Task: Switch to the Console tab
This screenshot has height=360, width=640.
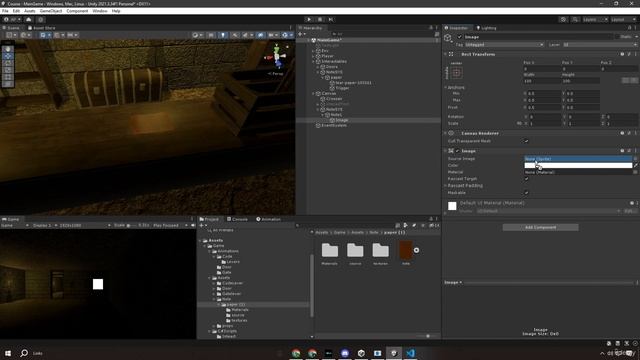Action: point(237,219)
